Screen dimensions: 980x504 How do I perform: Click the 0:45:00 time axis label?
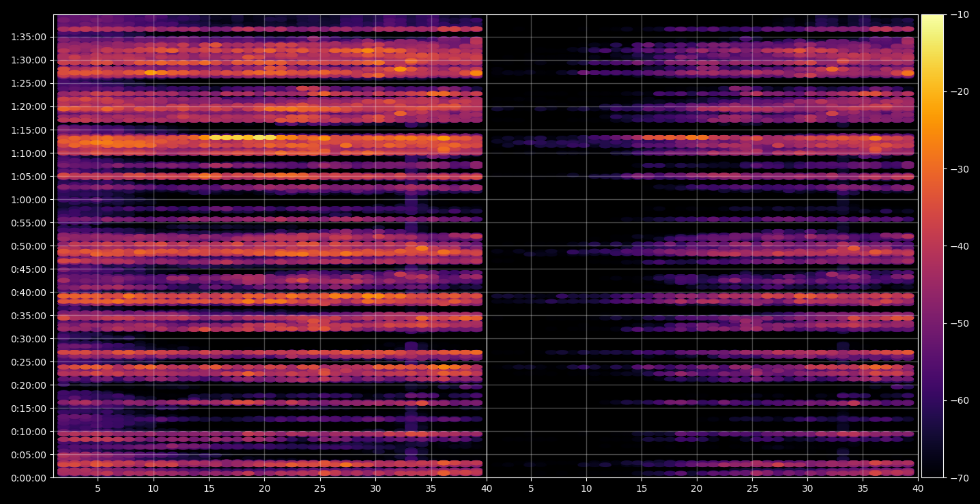point(29,269)
